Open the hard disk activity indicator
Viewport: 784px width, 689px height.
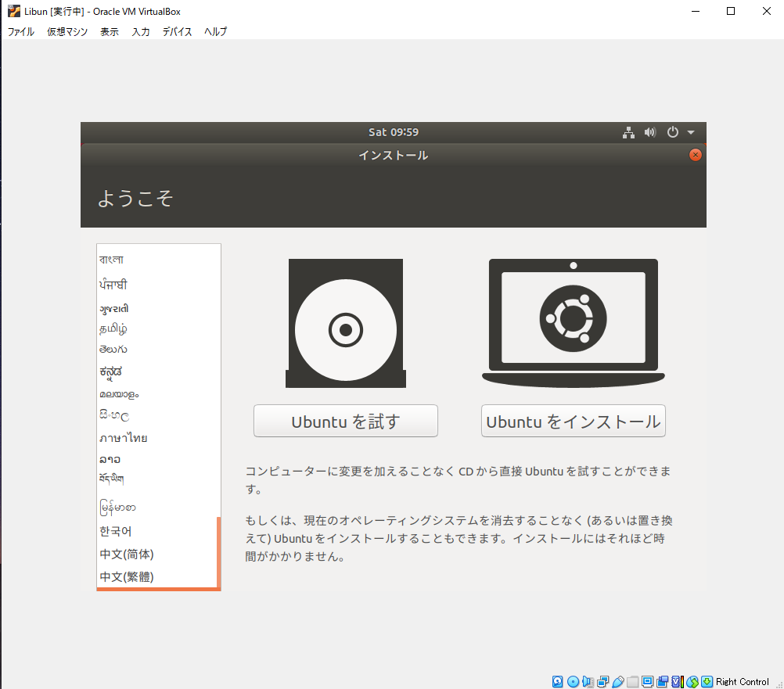click(558, 681)
